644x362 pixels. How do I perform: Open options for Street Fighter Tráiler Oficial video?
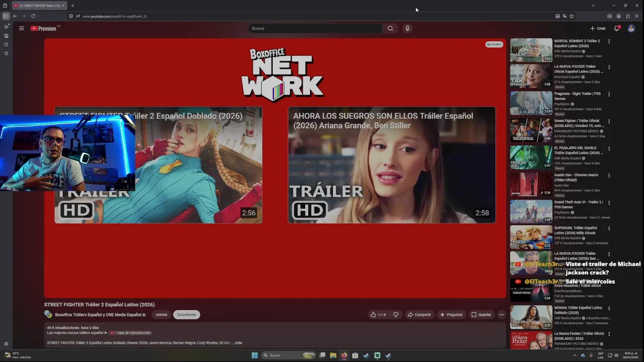point(609,121)
